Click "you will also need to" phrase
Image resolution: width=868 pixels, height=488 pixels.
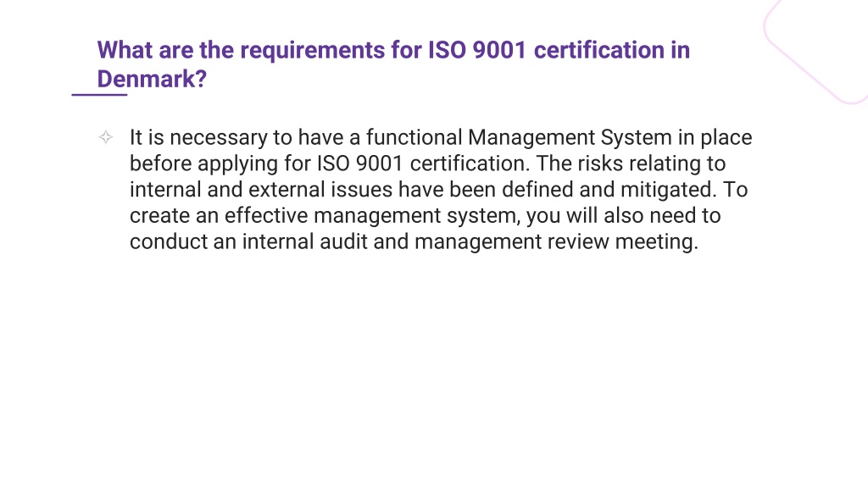click(x=623, y=216)
